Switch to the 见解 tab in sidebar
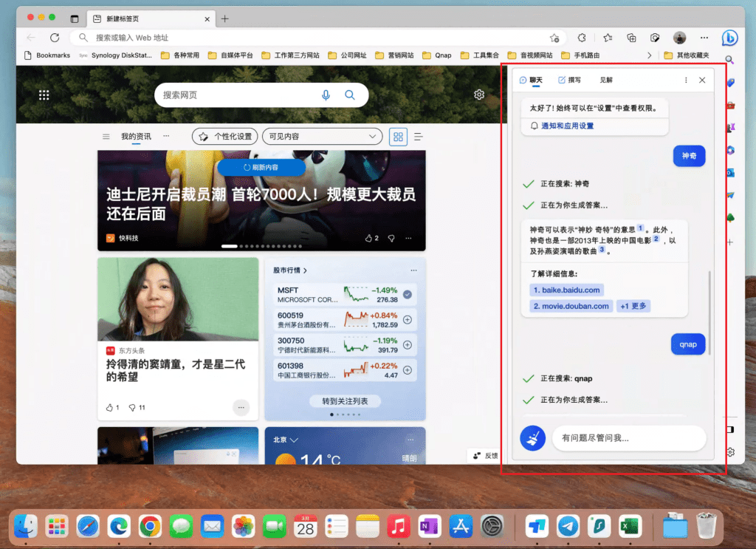This screenshot has width=756, height=549. tap(606, 80)
